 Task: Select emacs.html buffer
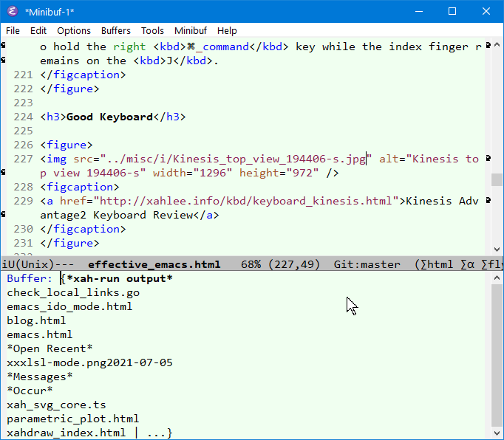(x=39, y=334)
